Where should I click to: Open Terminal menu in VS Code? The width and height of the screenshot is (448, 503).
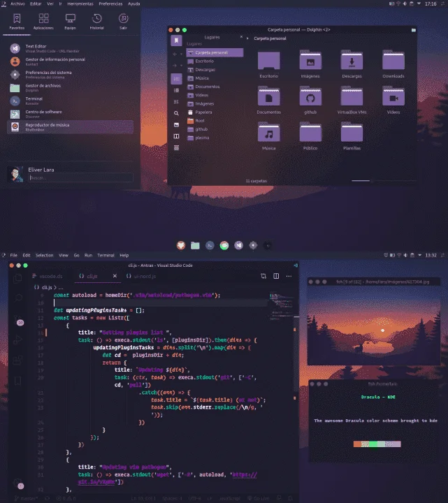point(106,256)
